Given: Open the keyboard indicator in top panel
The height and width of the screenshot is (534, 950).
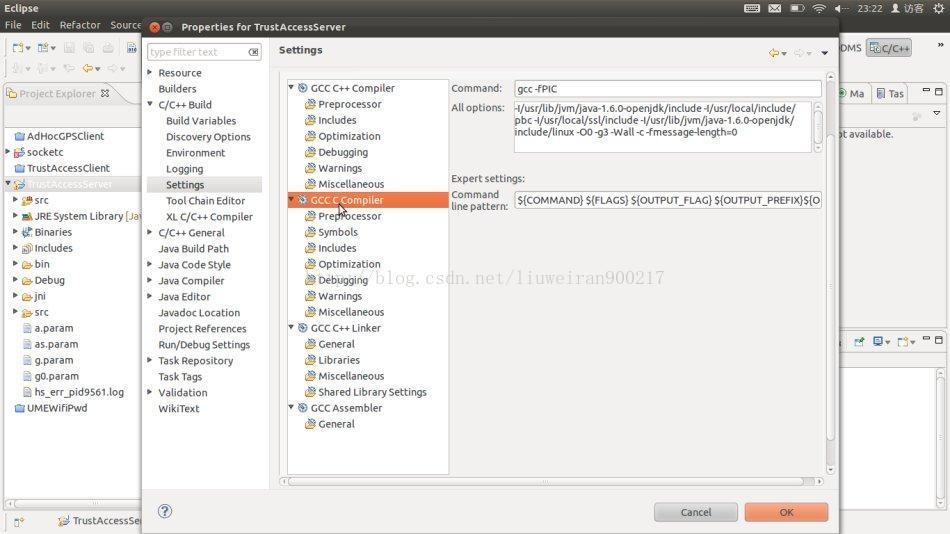Looking at the screenshot, I should click(x=752, y=8).
